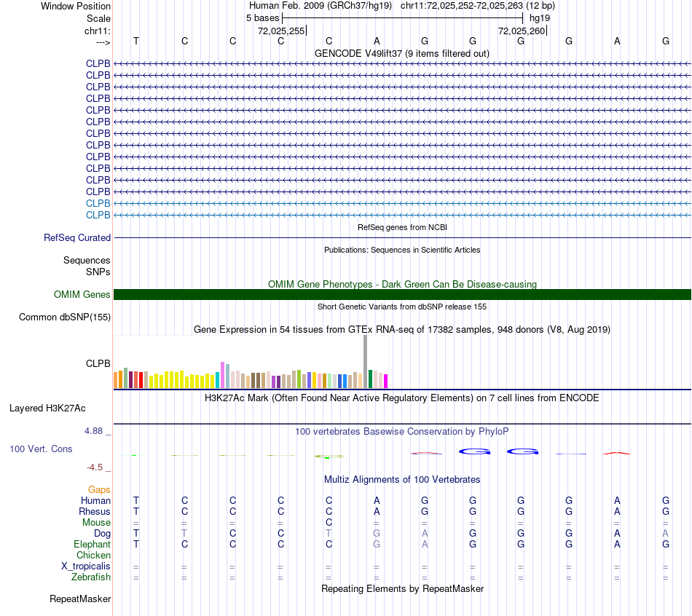Click the 100 Vert. Cons label
This screenshot has width=692, height=616.
pyautogui.click(x=41, y=449)
